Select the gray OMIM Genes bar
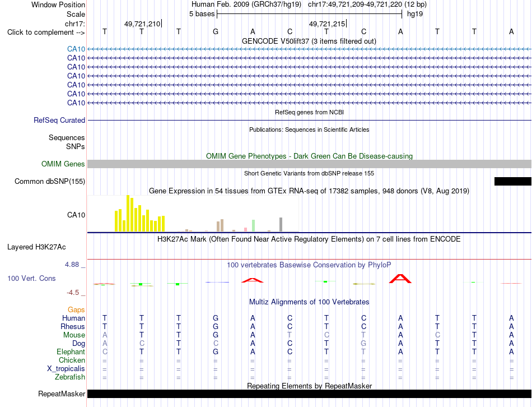This screenshot has height=407, width=532. (310, 164)
